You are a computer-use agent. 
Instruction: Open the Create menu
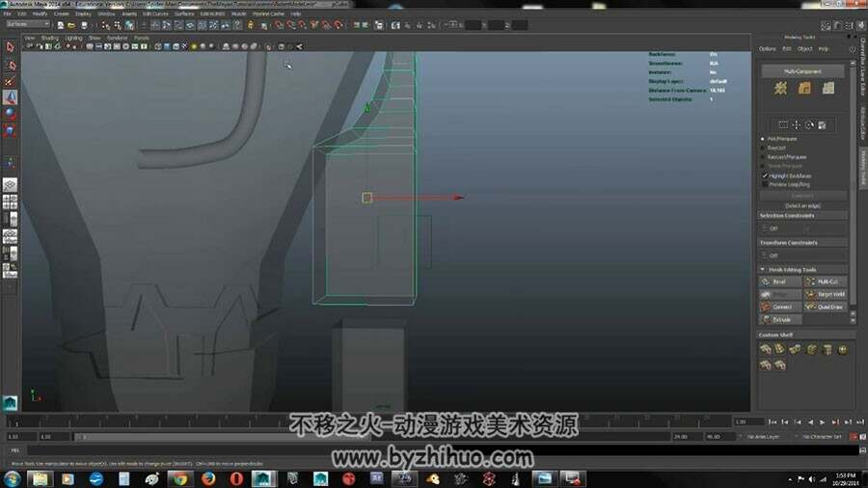point(62,14)
